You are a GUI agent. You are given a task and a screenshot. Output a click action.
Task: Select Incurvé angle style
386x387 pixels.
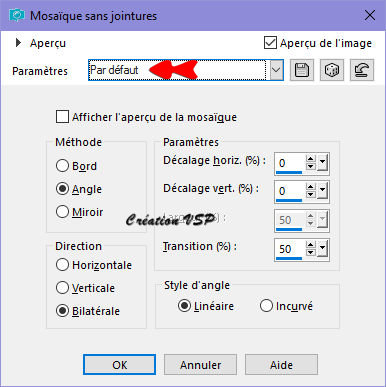point(266,306)
